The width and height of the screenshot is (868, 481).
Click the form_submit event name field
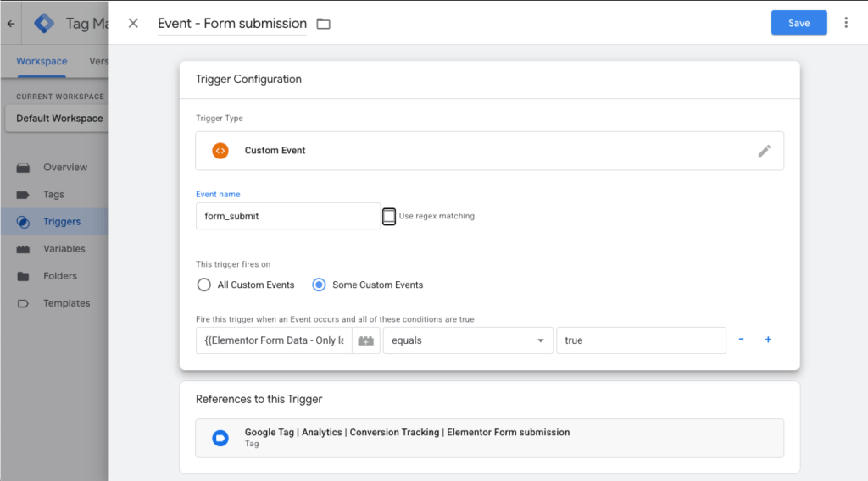(288, 216)
